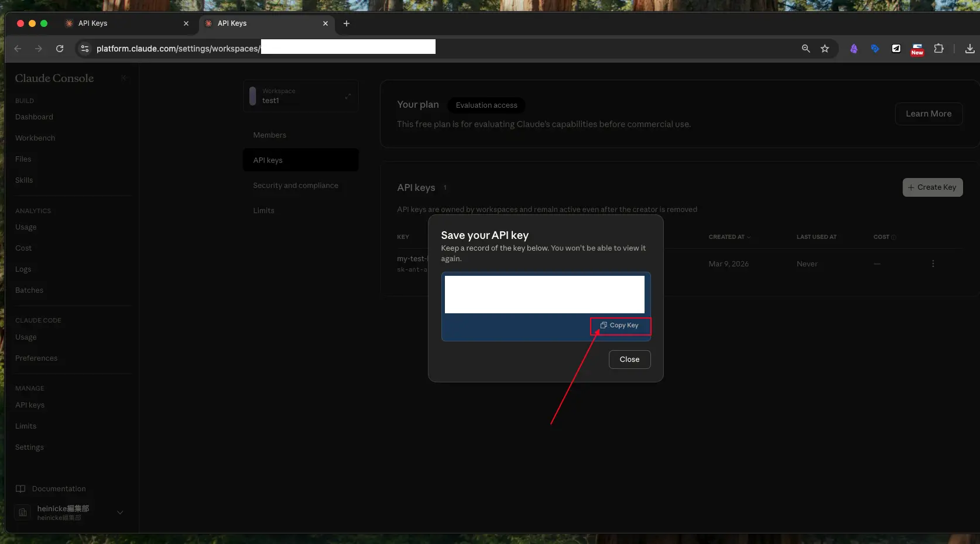Select Security and compliance in workspace menu
The width and height of the screenshot is (980, 544).
296,186
